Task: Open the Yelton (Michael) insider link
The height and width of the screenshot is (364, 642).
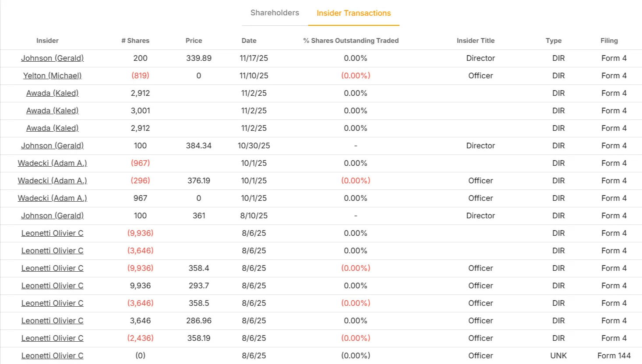Action: click(x=52, y=76)
